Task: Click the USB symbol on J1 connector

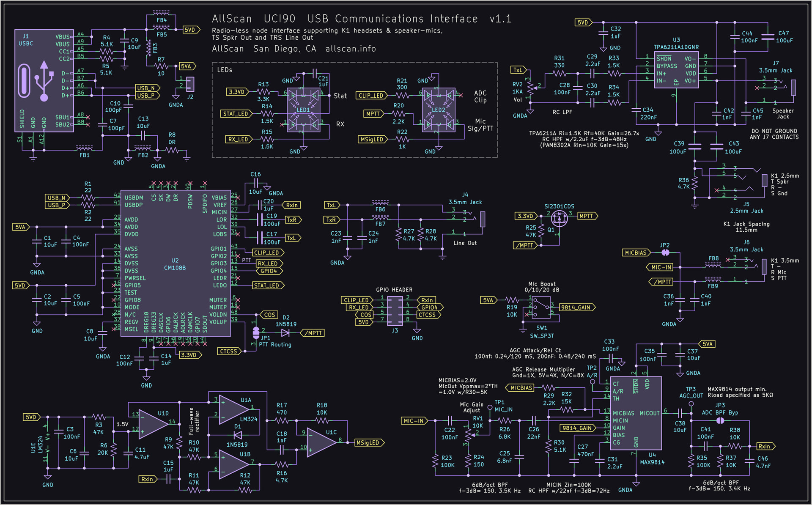Action: click(44, 81)
